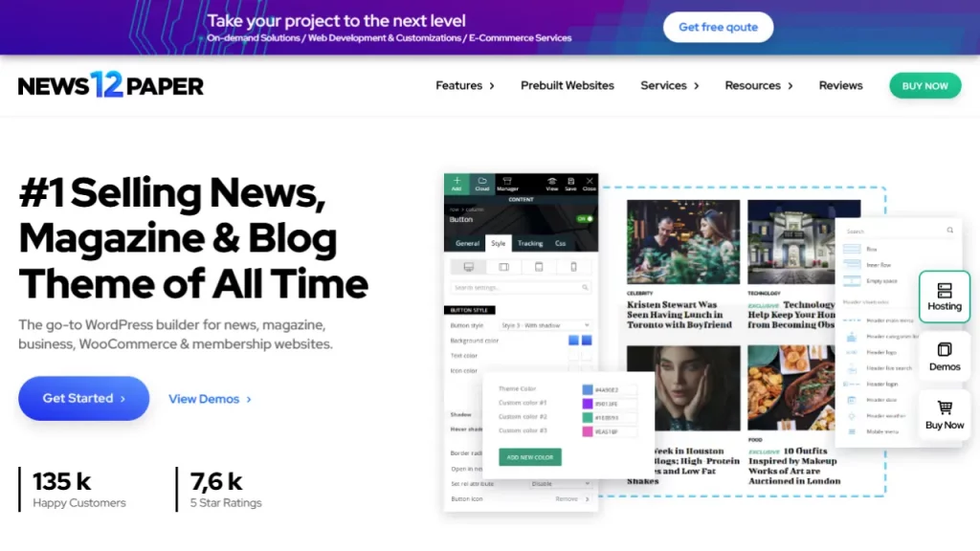The width and height of the screenshot is (980, 551).
Task: Switch to the Tracking tab
Action: [530, 244]
